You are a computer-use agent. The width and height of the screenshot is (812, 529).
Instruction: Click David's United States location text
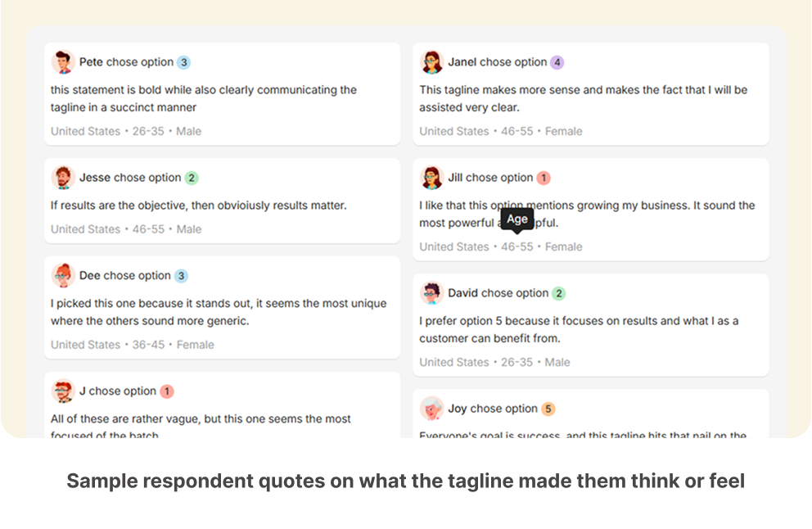[x=454, y=363]
